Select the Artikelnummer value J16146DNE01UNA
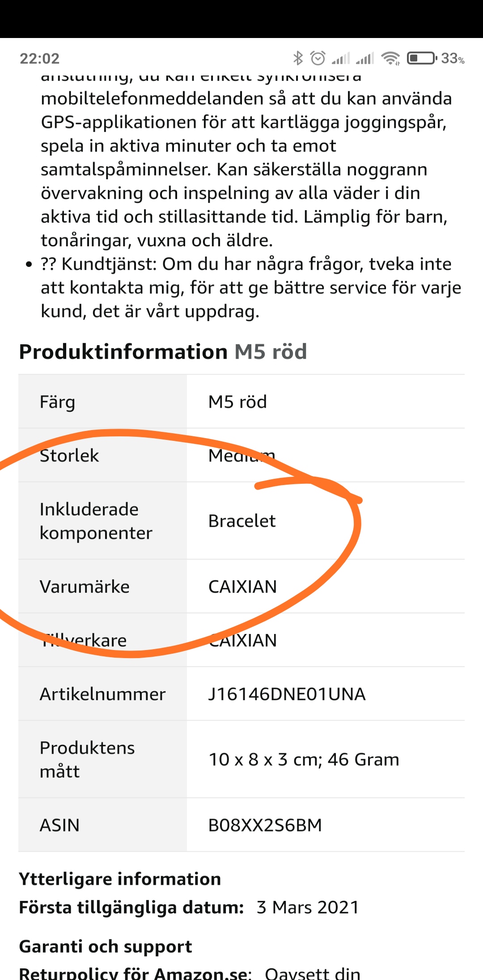This screenshot has height=980, width=483. tap(287, 694)
